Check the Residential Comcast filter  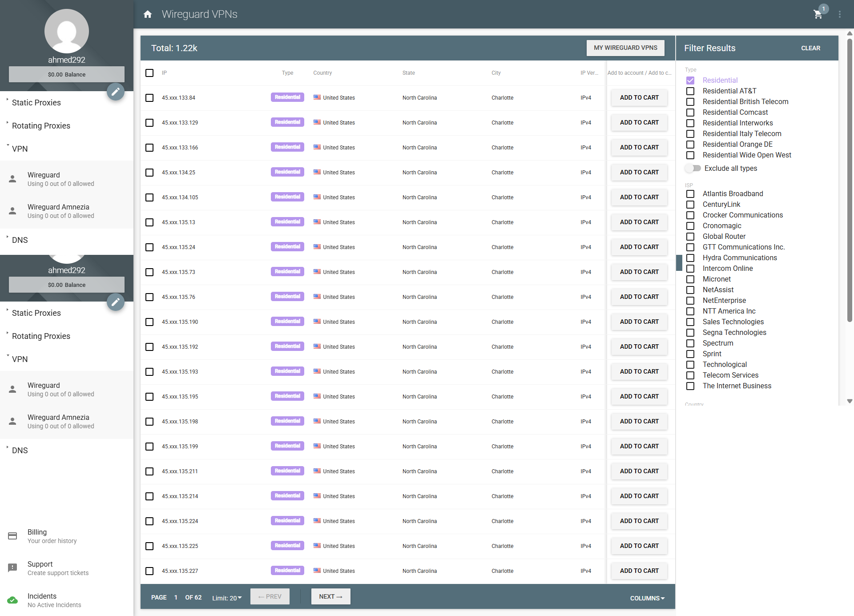pos(690,113)
